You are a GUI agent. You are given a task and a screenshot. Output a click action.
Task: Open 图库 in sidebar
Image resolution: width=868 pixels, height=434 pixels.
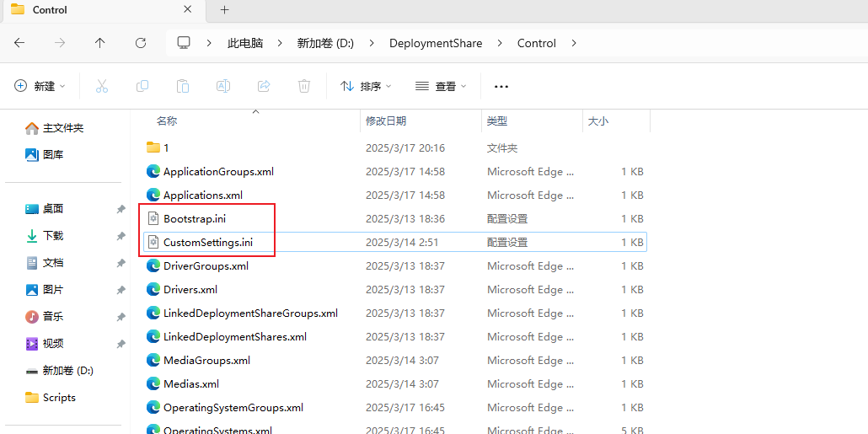45,154
